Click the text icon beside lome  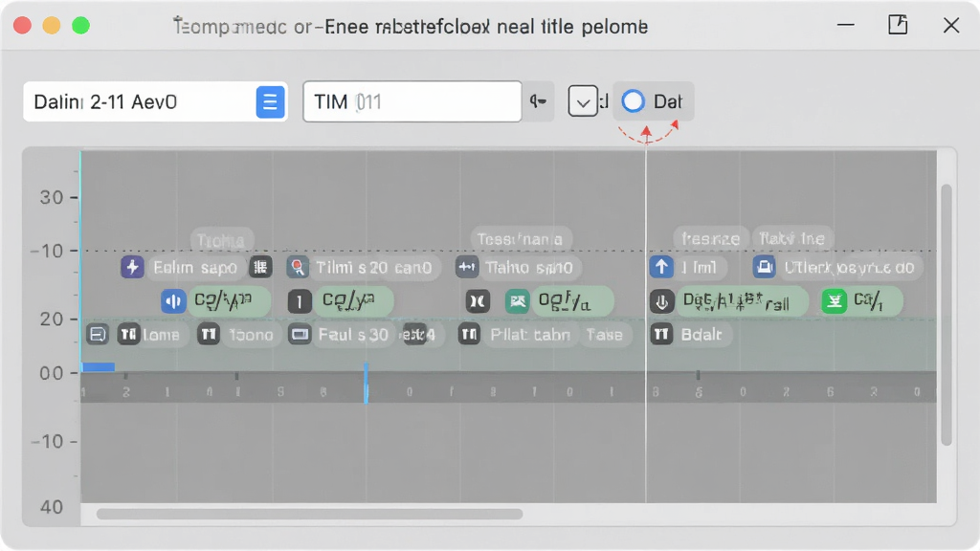pos(128,335)
